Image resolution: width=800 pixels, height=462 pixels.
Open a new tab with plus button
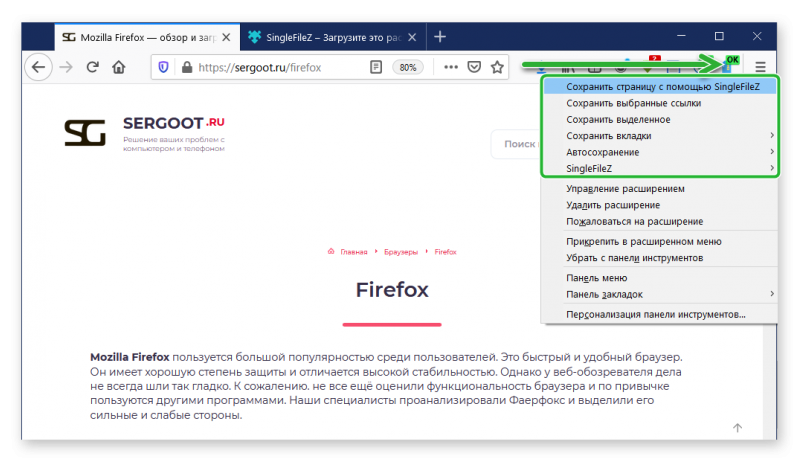tap(440, 37)
